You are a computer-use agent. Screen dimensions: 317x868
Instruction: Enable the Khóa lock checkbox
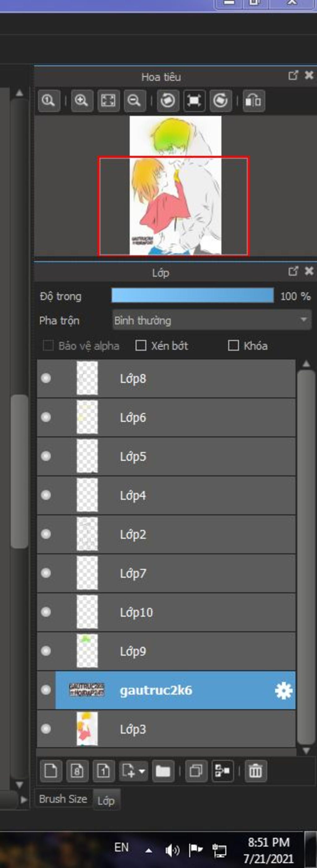(x=233, y=345)
